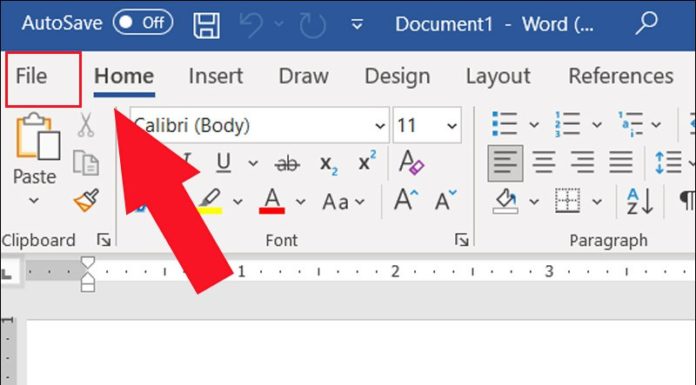This screenshot has width=696, height=385.
Task: Toggle Subscript formatting
Action: 328,164
